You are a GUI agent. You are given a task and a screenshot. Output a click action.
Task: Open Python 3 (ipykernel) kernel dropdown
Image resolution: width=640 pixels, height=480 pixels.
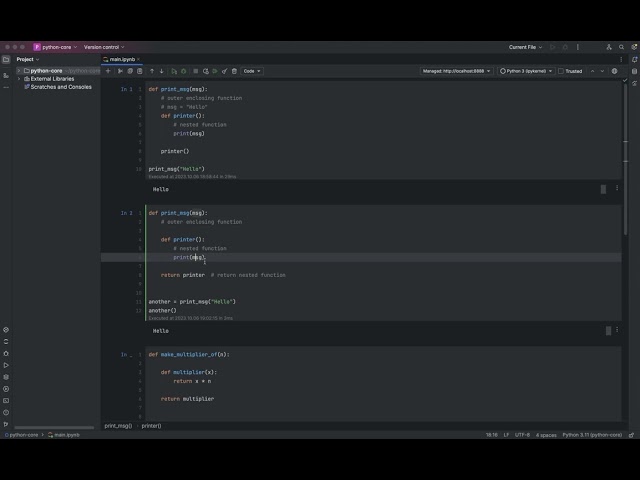[526, 71]
